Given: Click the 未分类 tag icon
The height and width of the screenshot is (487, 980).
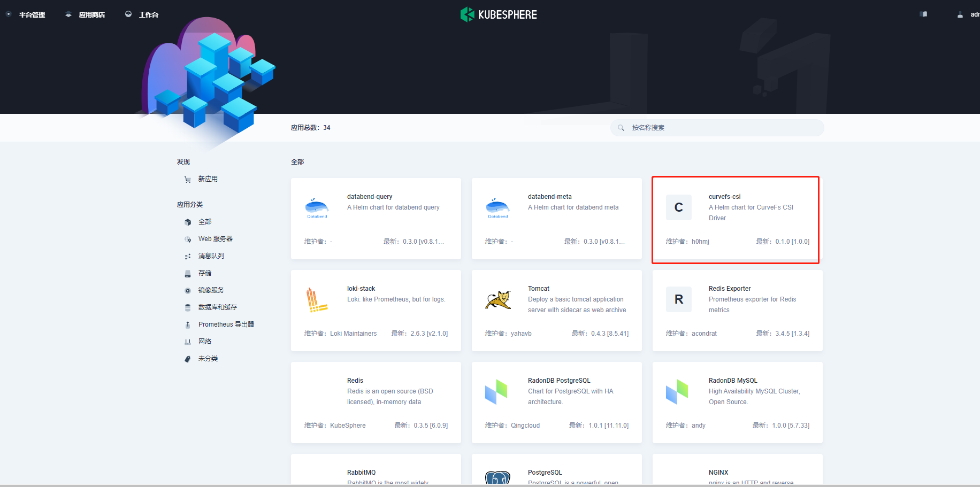Looking at the screenshot, I should 188,359.
